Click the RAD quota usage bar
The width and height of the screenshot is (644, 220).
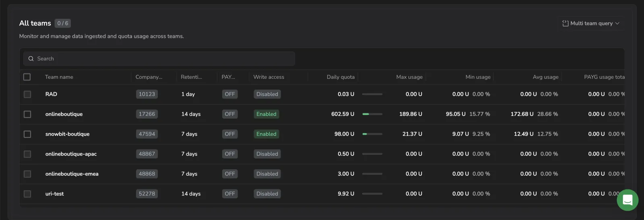tap(372, 94)
